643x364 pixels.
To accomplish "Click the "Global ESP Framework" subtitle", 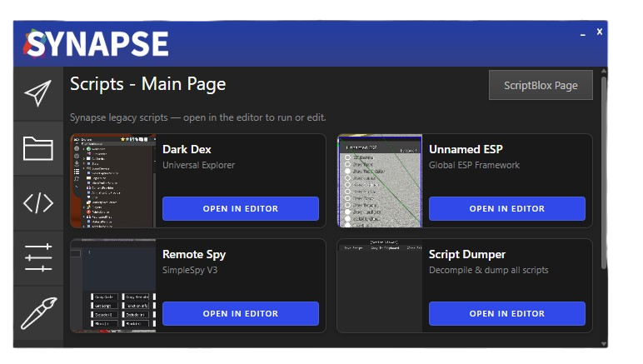I will click(474, 165).
